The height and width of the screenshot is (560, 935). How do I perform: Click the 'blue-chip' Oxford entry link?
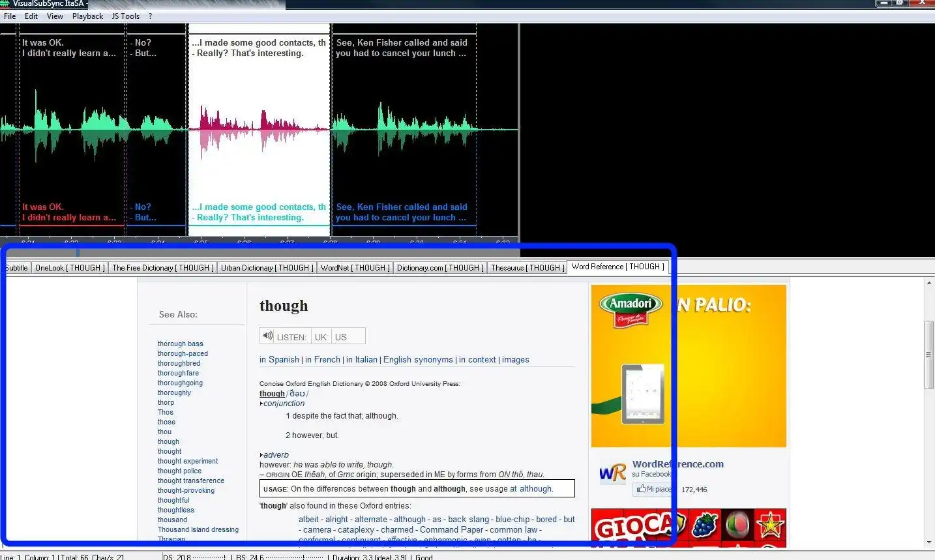(x=512, y=519)
